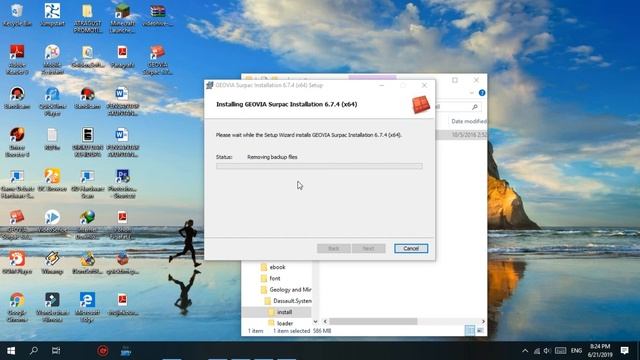Click the 1 item selected status text

(291, 331)
